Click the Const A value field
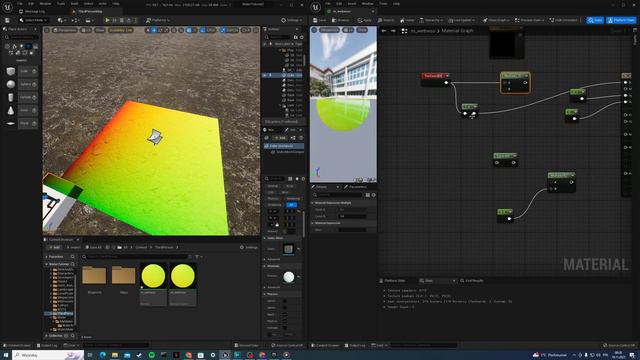 pyautogui.click(x=352, y=209)
